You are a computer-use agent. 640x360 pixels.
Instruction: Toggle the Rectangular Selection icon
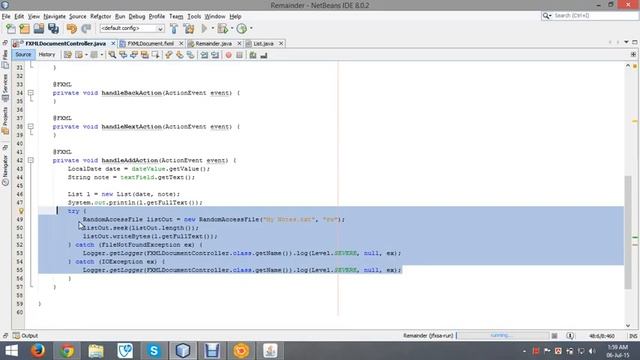tap(156, 55)
